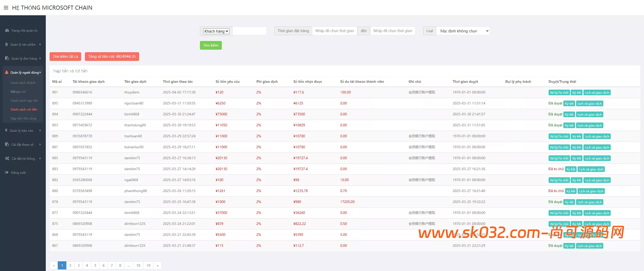
Task: Click the gears icon for Cài đặt hệ thống
Action: click(7, 158)
